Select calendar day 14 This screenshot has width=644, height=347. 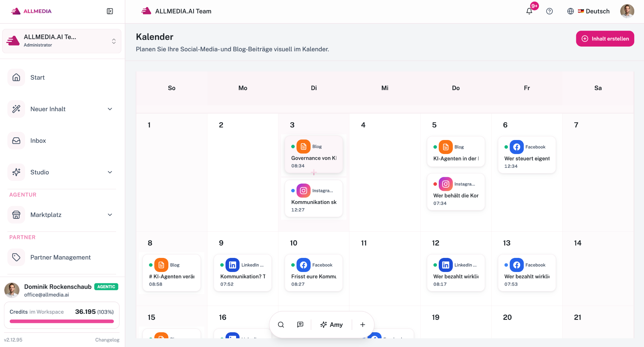(598, 269)
